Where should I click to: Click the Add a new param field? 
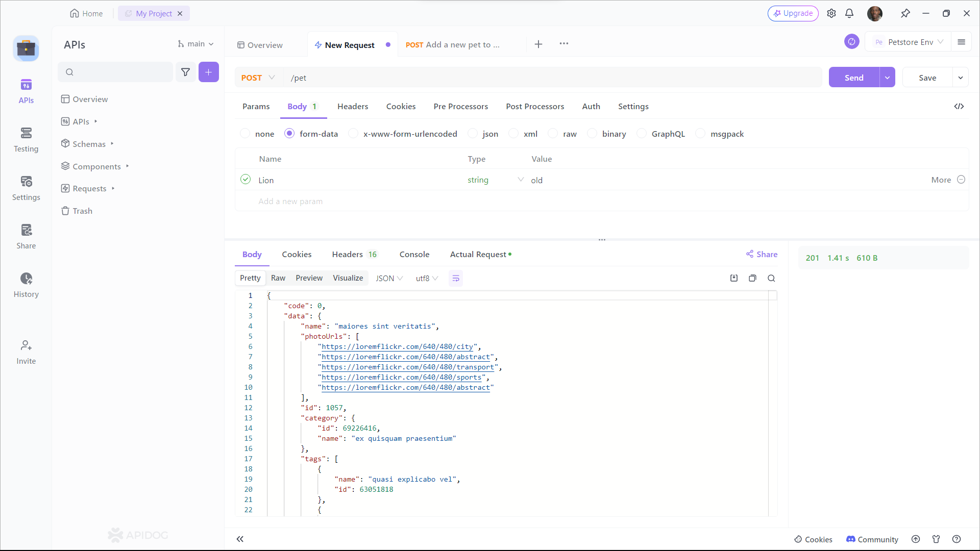tap(291, 201)
